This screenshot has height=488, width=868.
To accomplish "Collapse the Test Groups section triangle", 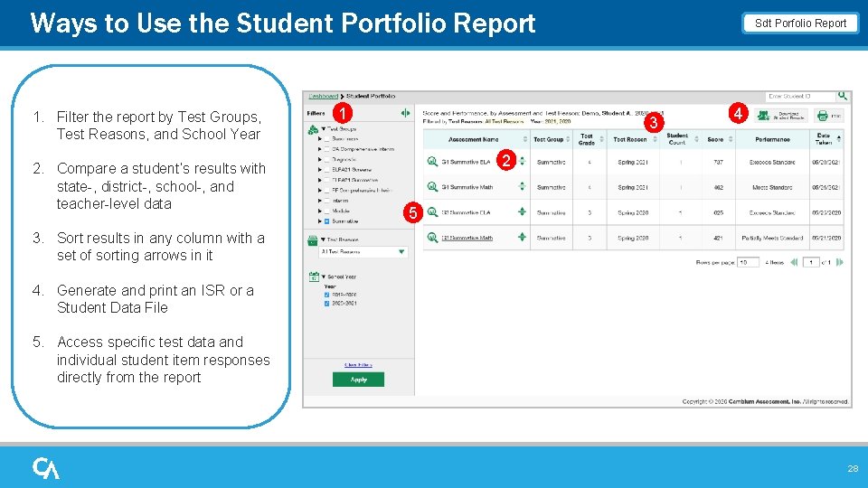I will point(324,129).
